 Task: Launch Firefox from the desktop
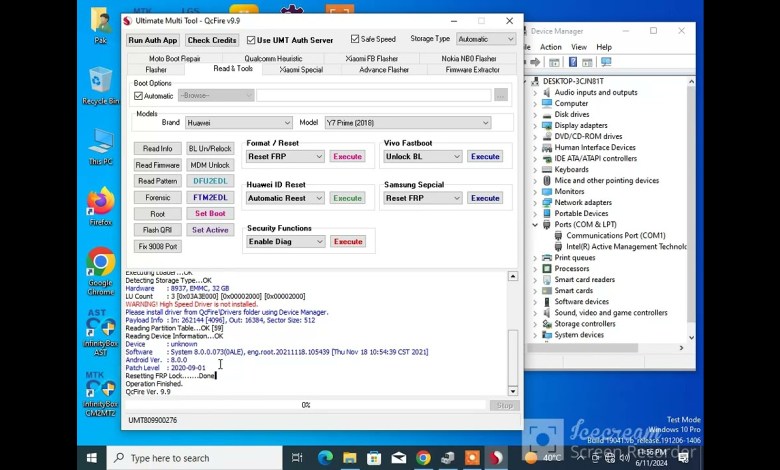pos(100,206)
